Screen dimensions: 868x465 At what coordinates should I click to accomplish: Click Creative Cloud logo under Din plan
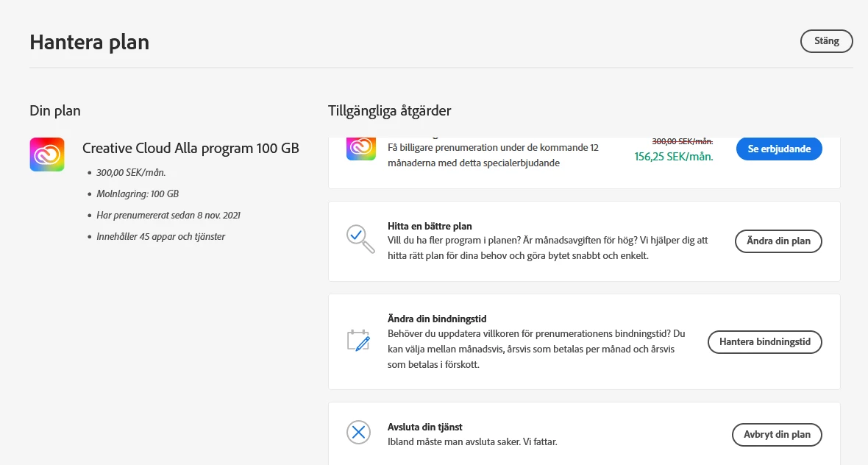coord(47,155)
